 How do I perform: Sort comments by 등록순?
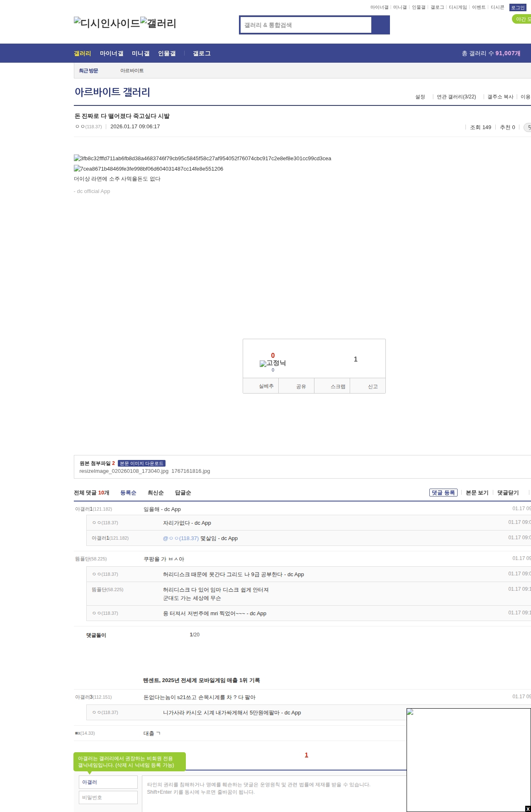click(128, 493)
